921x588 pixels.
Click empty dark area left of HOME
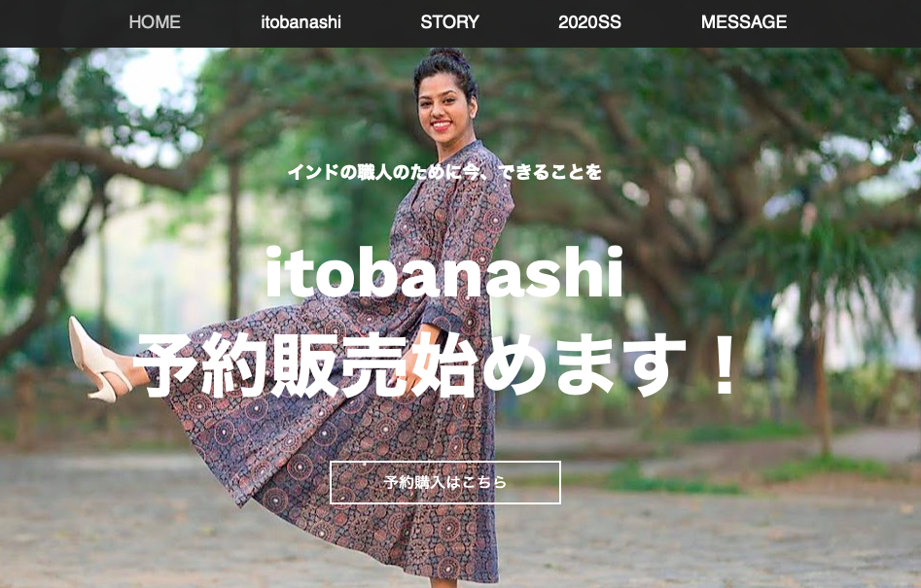pyautogui.click(x=61, y=23)
